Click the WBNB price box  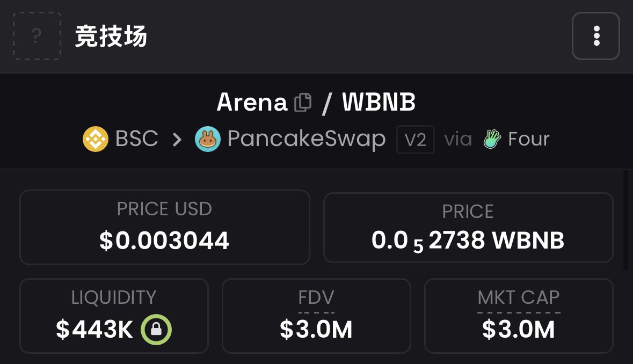[x=468, y=227]
